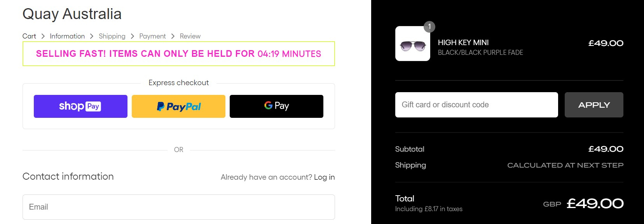Screen dimensions: 644x224
Task: Open the Payment breadcrumb step
Action: [x=152, y=36]
